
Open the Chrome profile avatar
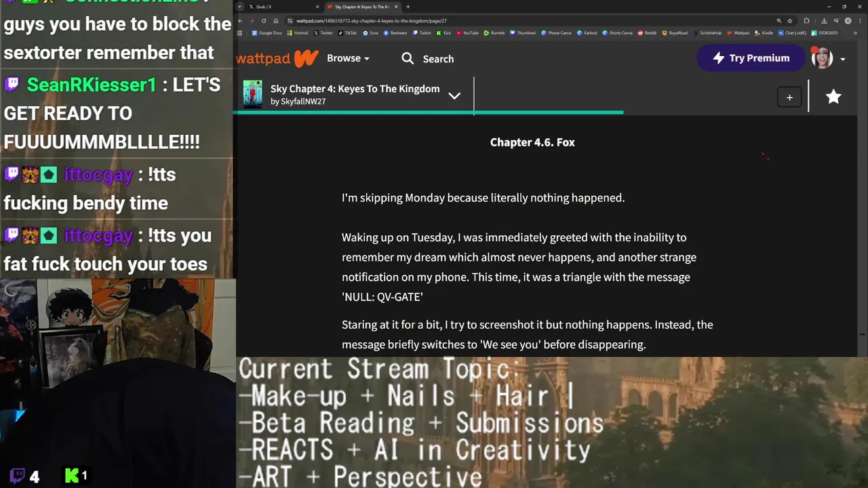[x=848, y=21]
